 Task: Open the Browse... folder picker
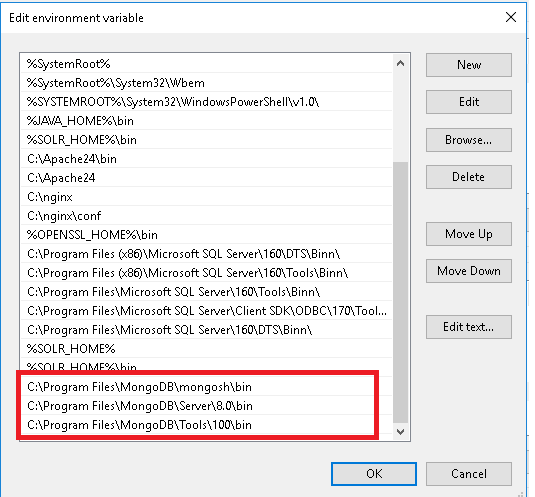(x=468, y=140)
